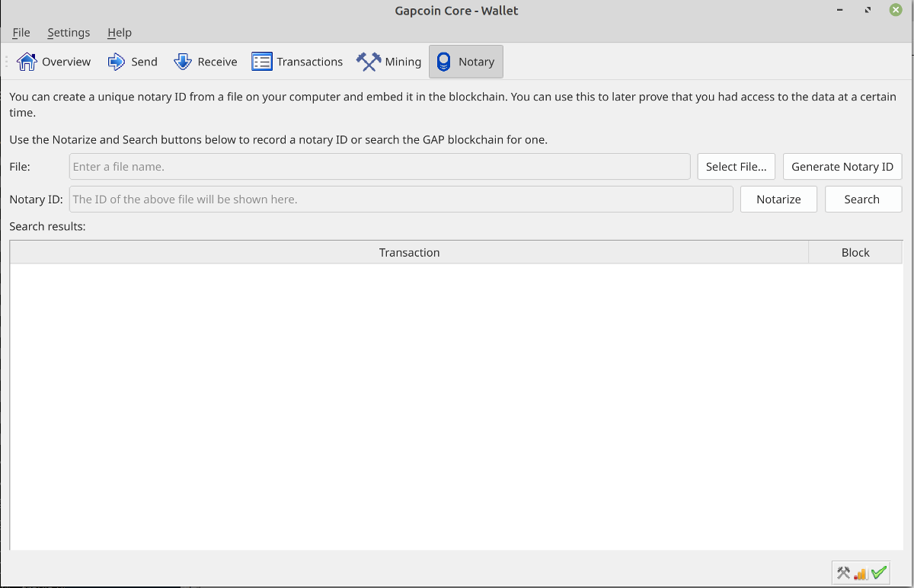This screenshot has width=914, height=588.
Task: Focus the File name input field
Action: click(380, 167)
